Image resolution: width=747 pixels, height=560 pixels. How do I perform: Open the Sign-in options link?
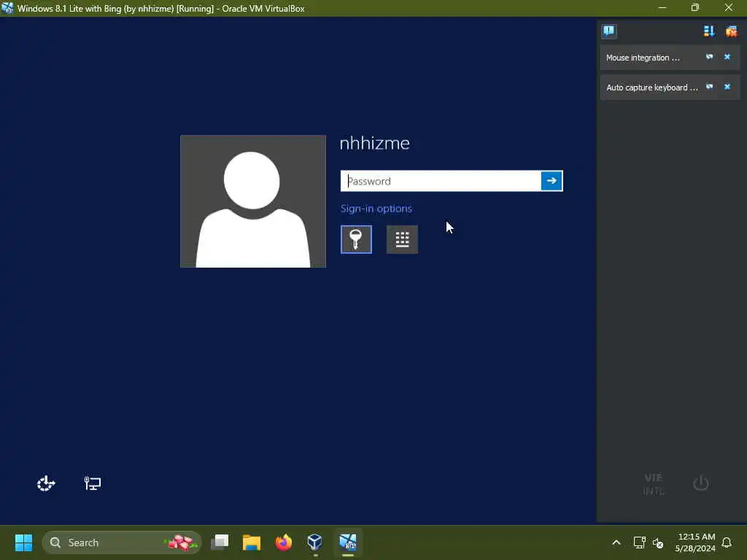point(376,209)
